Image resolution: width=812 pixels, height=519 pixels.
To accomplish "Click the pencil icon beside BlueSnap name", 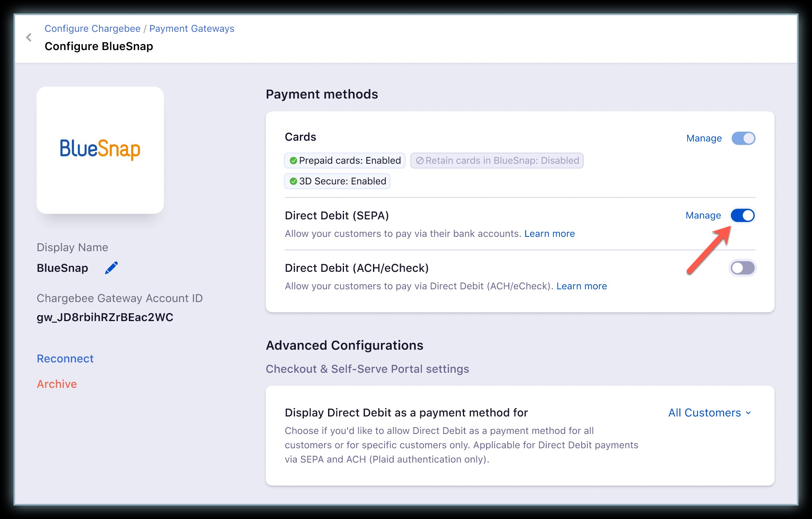I will [111, 268].
